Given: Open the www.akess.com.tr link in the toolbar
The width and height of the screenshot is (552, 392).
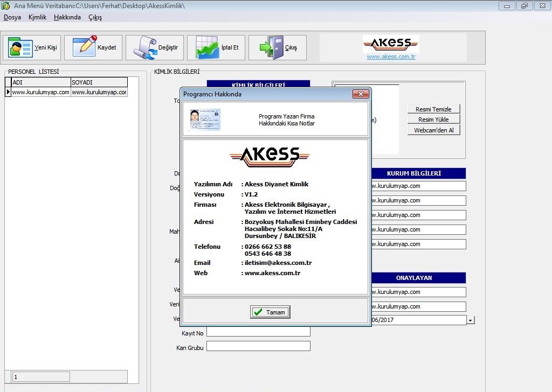Looking at the screenshot, I should [x=391, y=57].
